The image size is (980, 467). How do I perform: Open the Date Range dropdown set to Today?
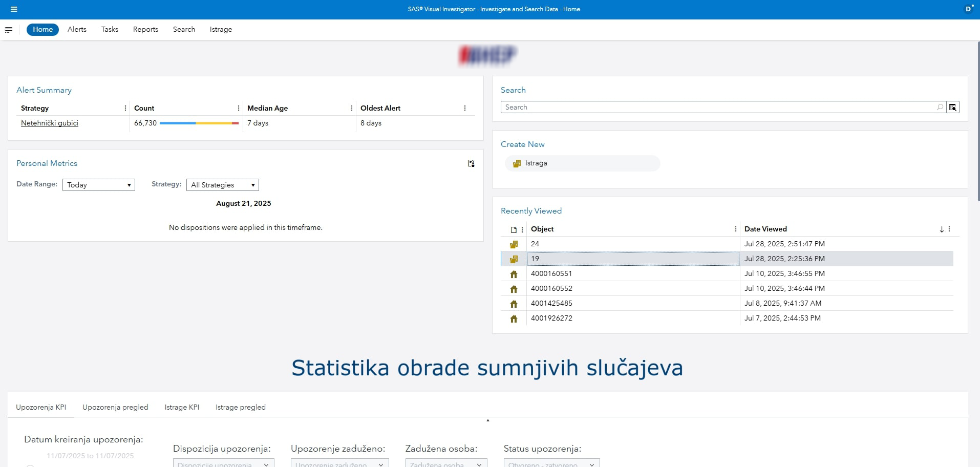(99, 185)
